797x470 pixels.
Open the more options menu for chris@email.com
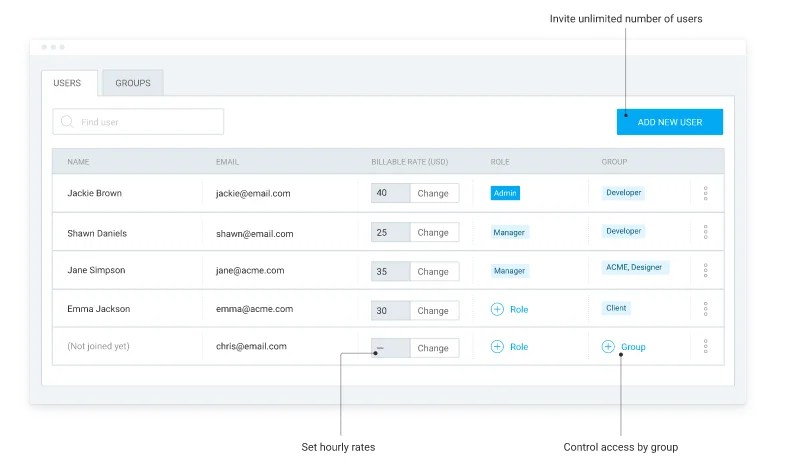[706, 347]
